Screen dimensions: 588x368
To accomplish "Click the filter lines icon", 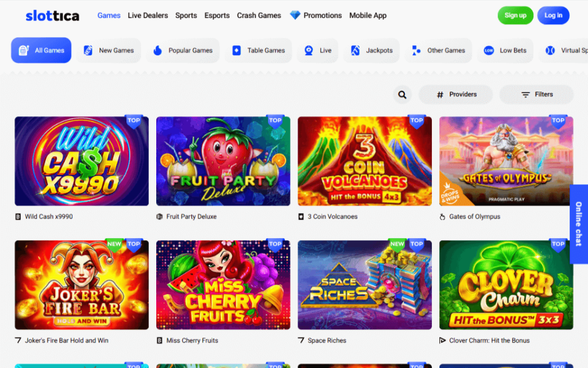I will click(525, 95).
